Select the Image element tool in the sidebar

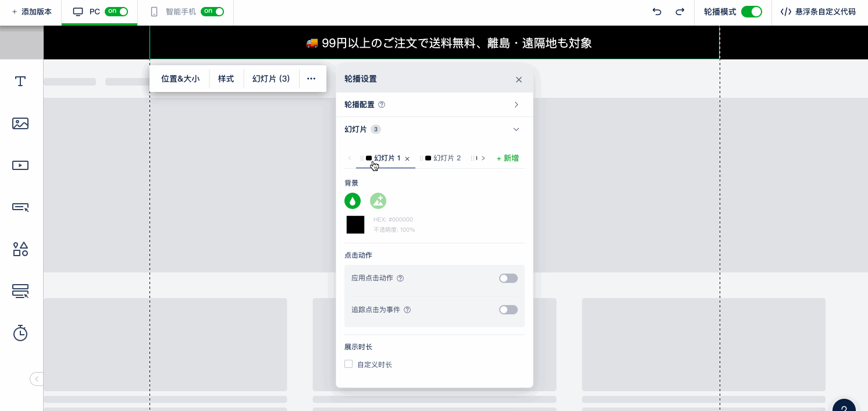pos(20,123)
